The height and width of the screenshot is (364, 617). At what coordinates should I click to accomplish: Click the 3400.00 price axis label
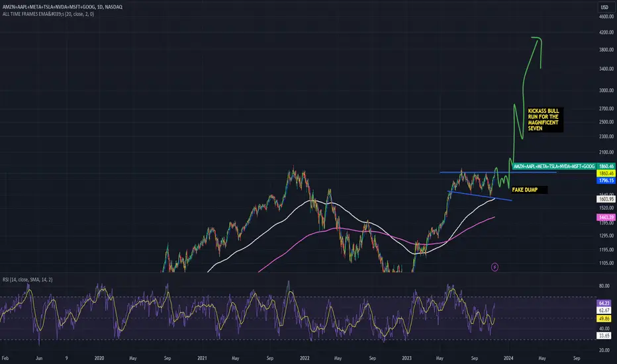tap(606, 69)
